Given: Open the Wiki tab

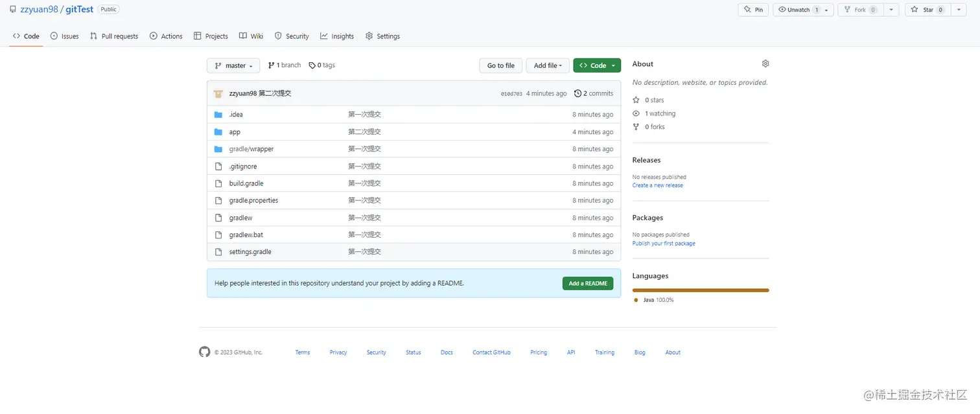Looking at the screenshot, I should point(251,36).
